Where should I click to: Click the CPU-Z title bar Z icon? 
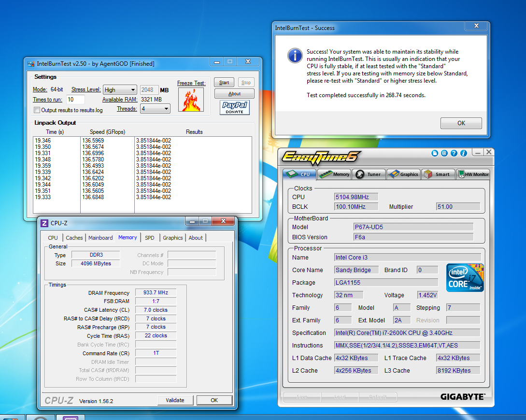click(x=44, y=223)
